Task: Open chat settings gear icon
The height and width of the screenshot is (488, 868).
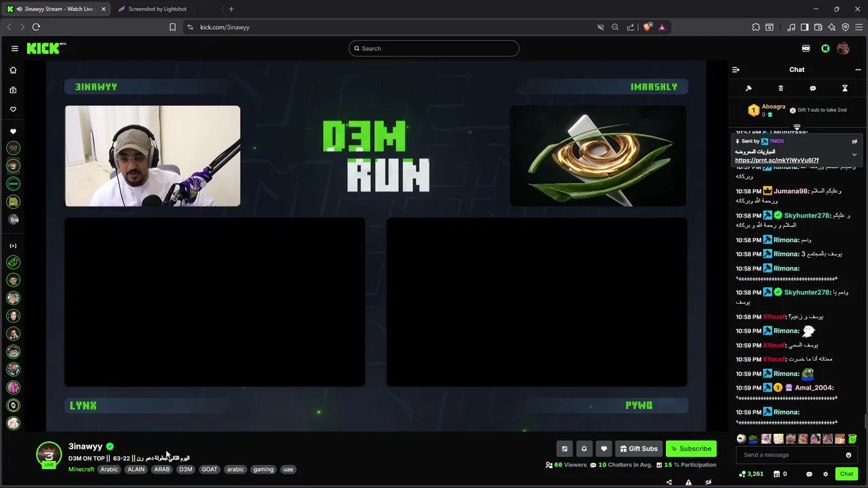Action: [825, 474]
